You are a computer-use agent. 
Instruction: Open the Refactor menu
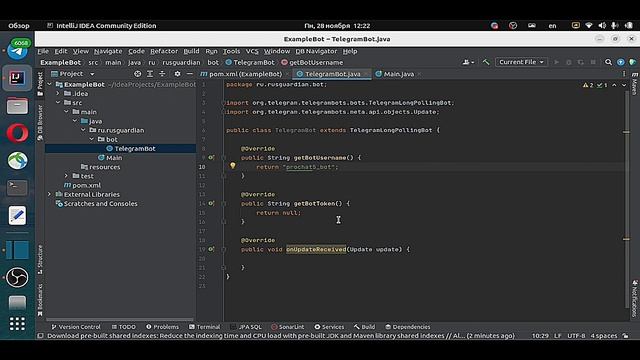(164, 51)
